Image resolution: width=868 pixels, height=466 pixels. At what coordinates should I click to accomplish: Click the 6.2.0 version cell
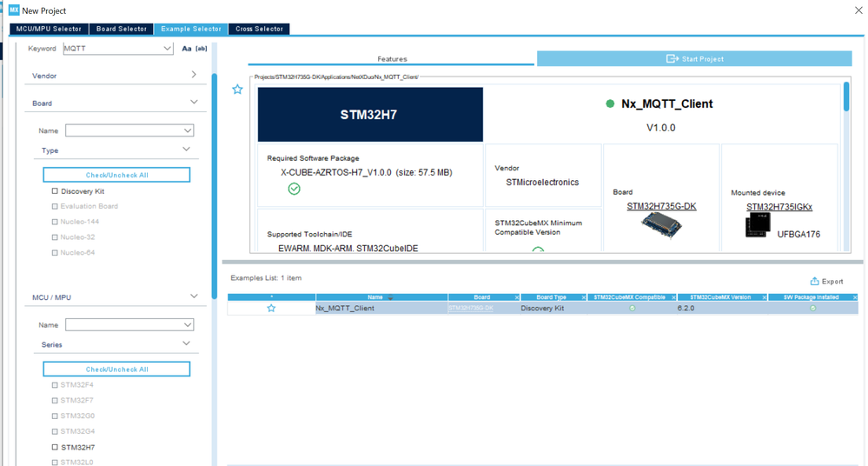pyautogui.click(x=722, y=308)
